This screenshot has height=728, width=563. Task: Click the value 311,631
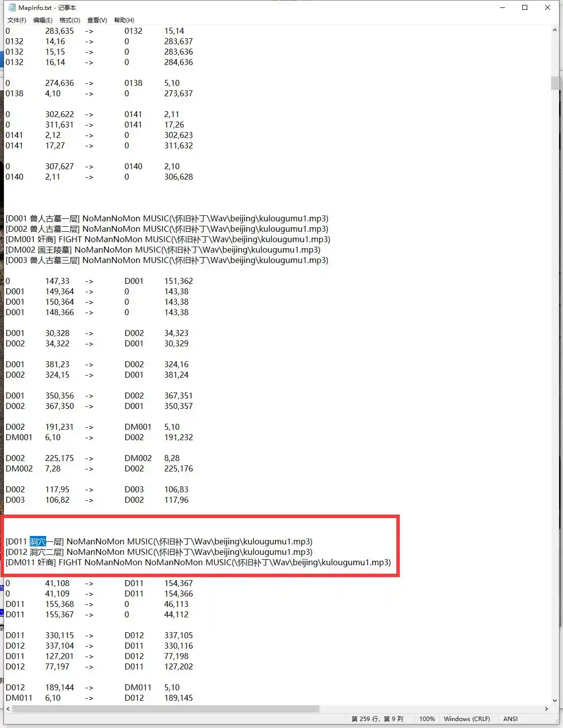60,125
